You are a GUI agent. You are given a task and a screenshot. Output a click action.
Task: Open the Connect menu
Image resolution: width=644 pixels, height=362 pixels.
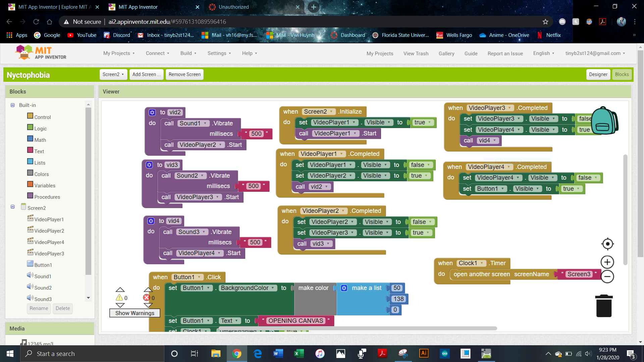[x=157, y=53]
